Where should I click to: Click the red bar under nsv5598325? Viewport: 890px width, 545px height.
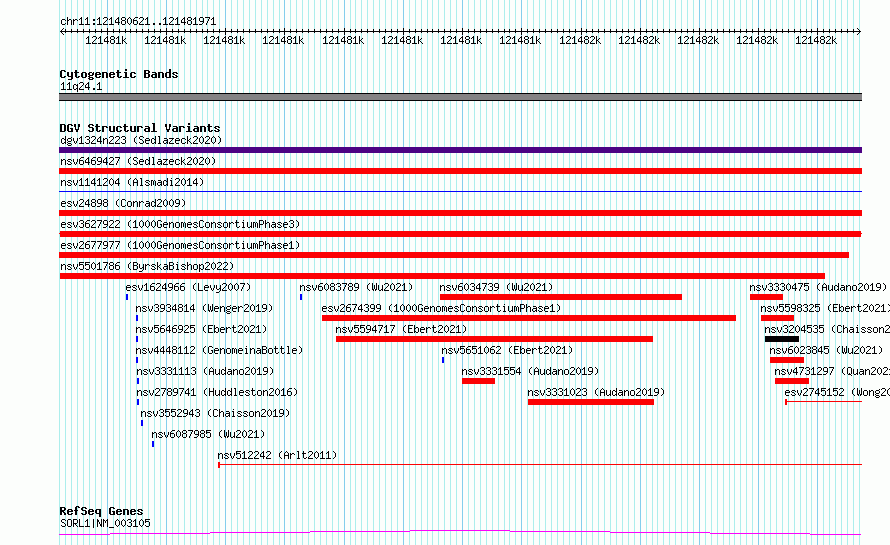(x=777, y=318)
